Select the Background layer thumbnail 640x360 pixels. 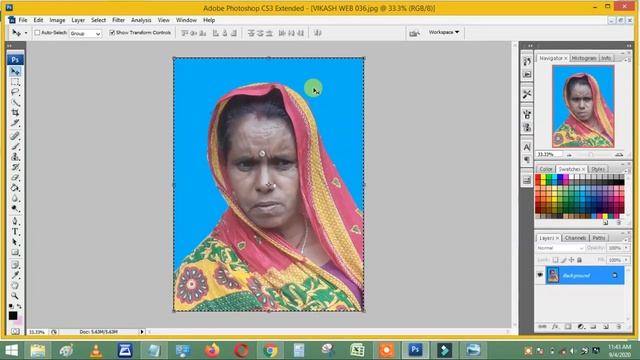553,275
